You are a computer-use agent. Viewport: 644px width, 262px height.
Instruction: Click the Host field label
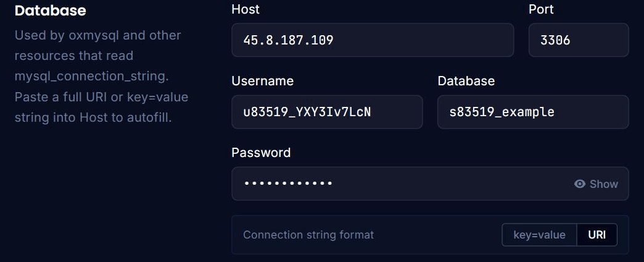click(x=246, y=9)
